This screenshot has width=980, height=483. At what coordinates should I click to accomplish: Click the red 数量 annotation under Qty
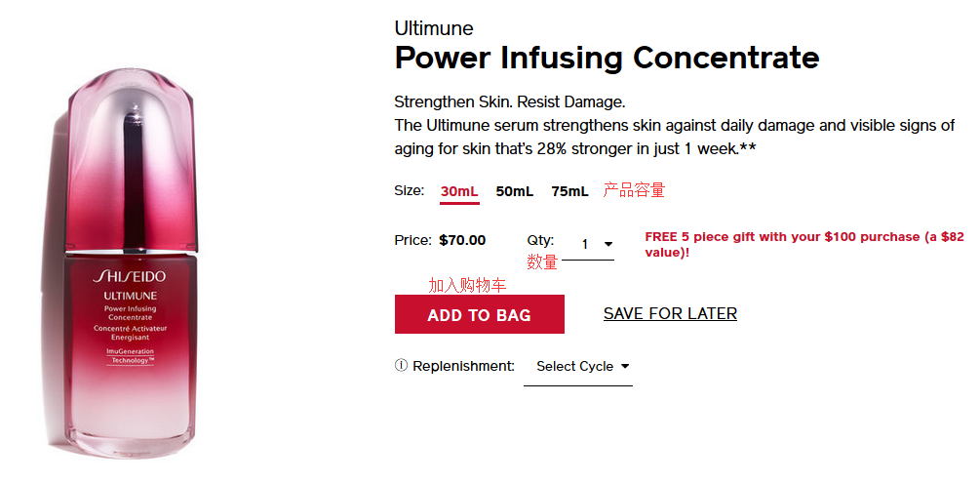[542, 262]
